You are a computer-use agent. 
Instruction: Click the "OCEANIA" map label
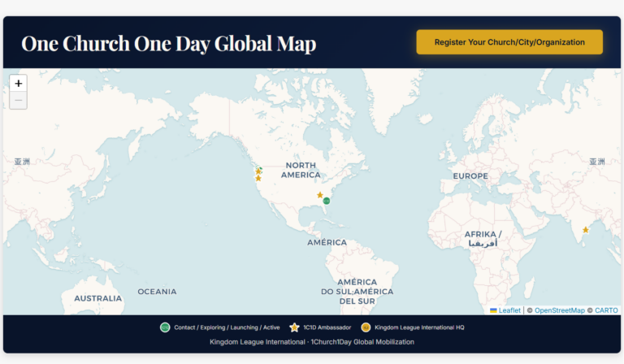(157, 292)
